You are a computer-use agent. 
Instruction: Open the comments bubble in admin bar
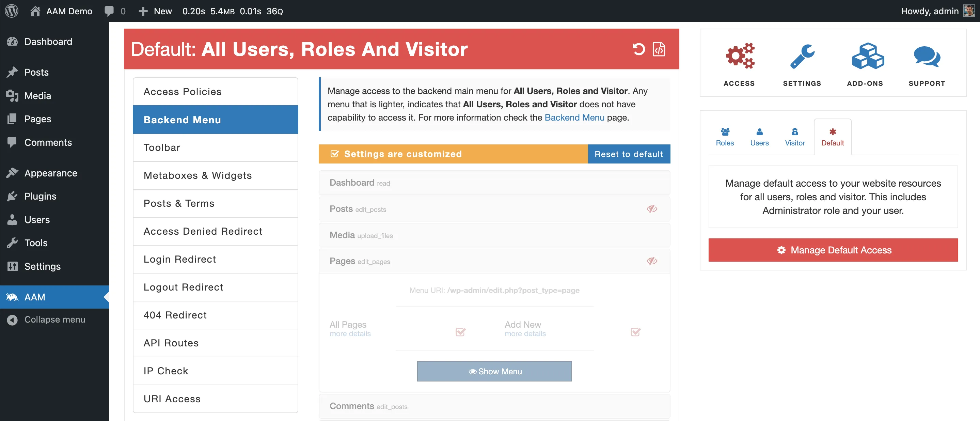click(109, 11)
